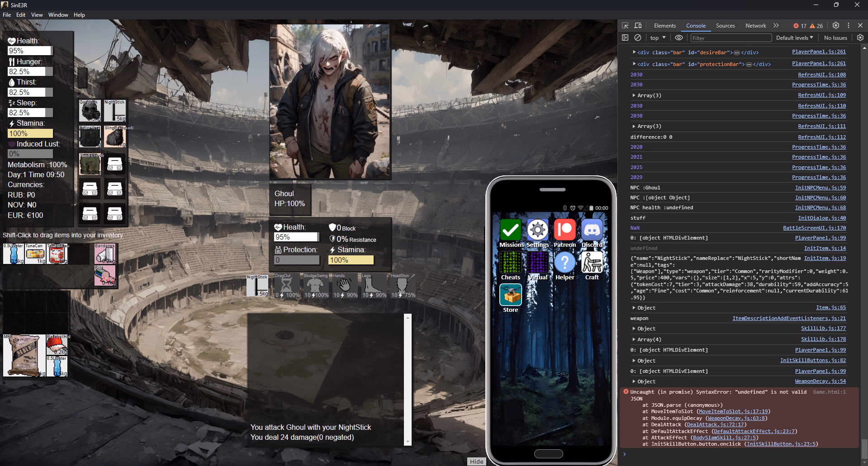Toggle live expression eye in console
868x466 pixels.
679,38
